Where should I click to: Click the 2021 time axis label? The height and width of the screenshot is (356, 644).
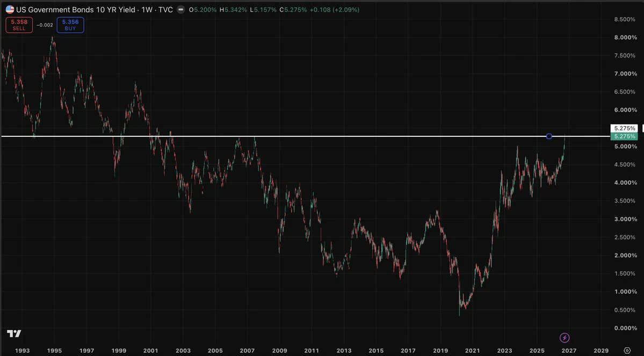point(472,351)
